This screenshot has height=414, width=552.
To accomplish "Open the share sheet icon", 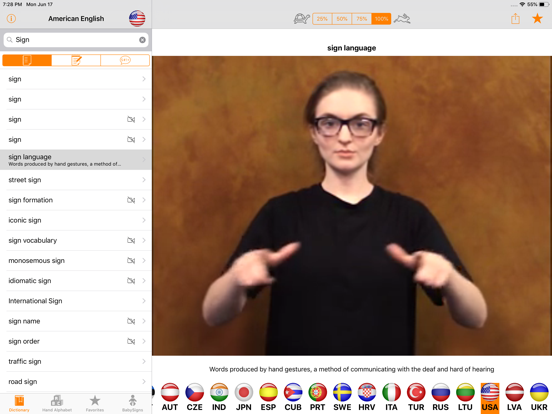I will [515, 18].
